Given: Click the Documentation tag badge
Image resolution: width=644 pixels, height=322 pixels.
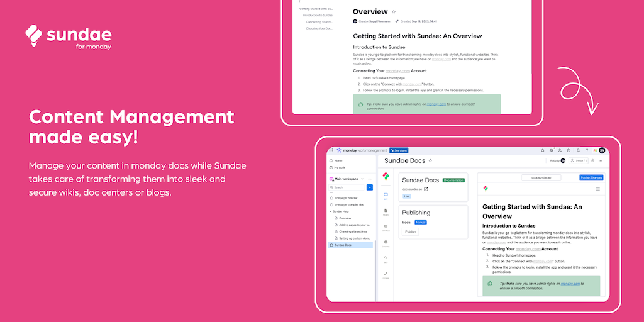Looking at the screenshot, I should [453, 180].
